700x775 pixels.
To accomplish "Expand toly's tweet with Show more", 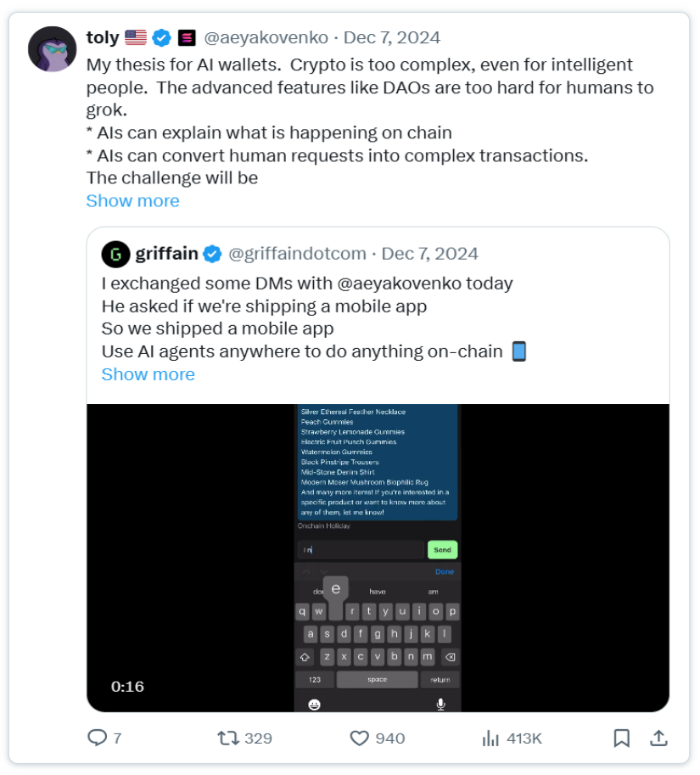I will click(133, 200).
